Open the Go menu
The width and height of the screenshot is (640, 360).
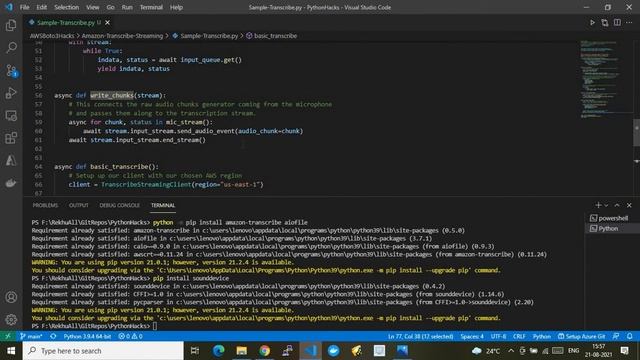coord(111,7)
